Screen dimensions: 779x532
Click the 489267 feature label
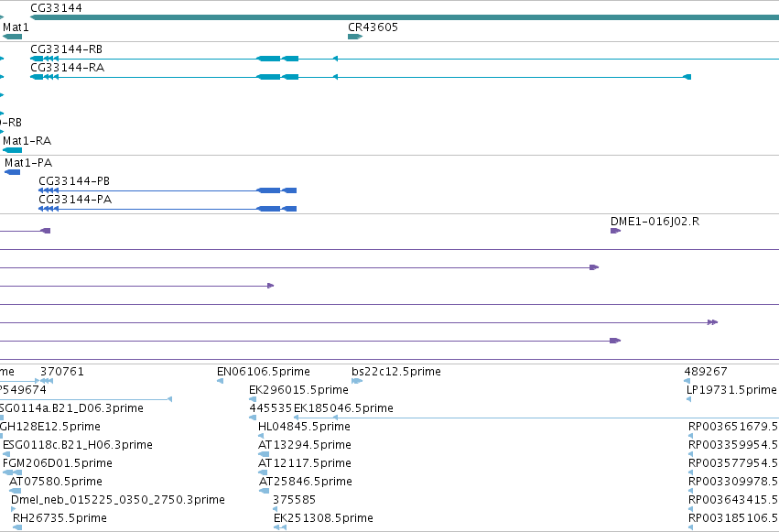coord(706,372)
